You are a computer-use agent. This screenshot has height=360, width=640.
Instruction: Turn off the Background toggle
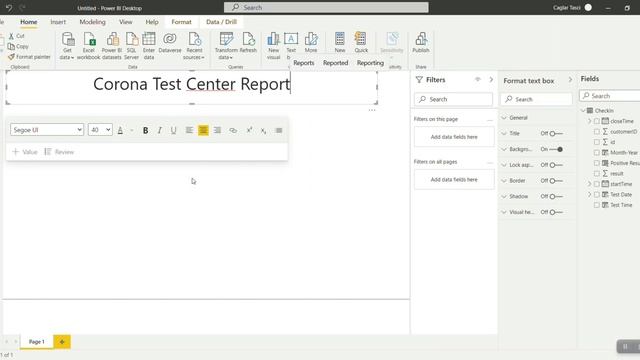tap(556, 149)
